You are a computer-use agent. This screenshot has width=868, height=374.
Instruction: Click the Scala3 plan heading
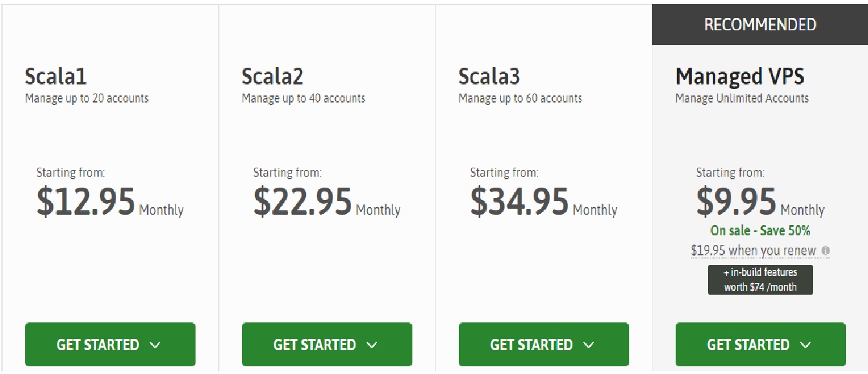489,77
